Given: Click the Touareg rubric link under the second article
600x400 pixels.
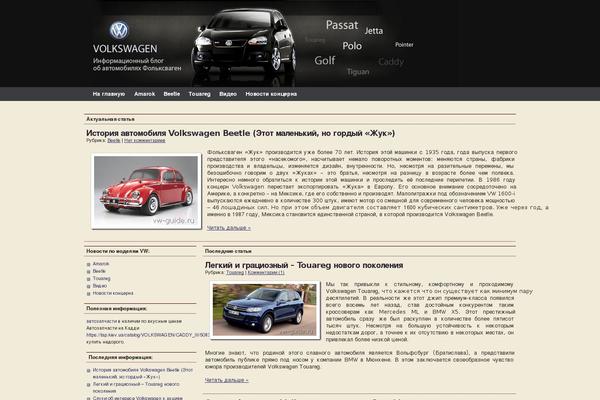Looking at the screenshot, I should click(x=235, y=273).
